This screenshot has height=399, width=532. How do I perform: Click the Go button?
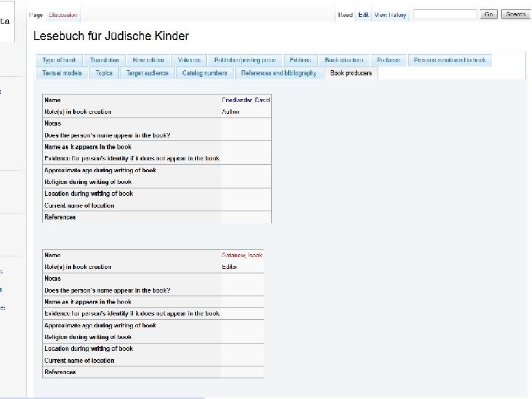coord(489,14)
